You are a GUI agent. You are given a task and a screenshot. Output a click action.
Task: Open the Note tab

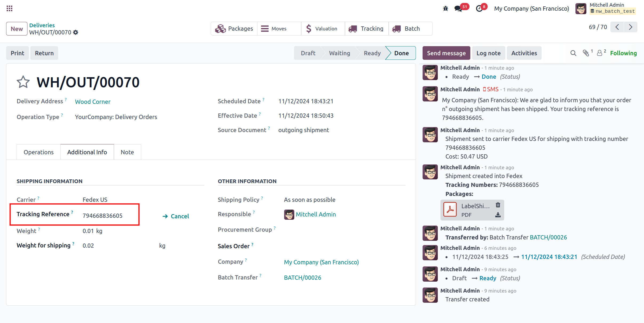coord(127,152)
